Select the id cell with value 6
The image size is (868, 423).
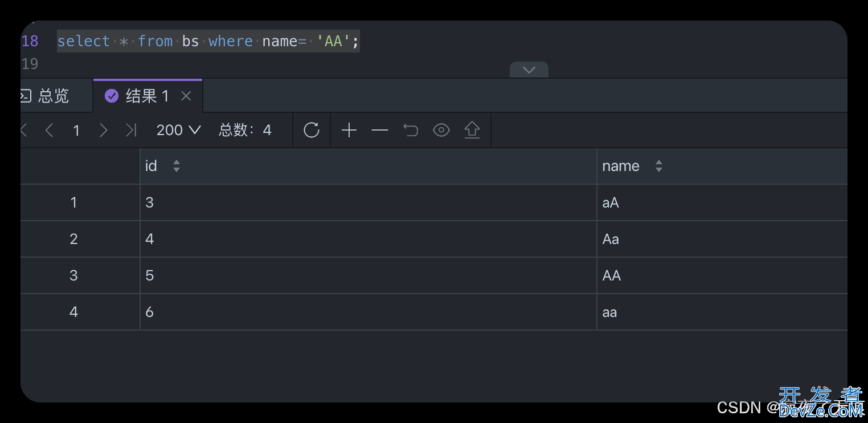pyautogui.click(x=369, y=312)
